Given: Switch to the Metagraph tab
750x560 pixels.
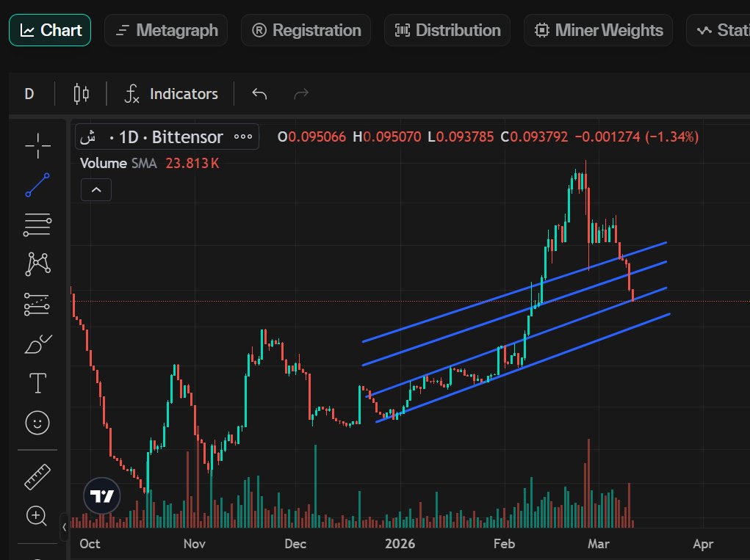Looking at the screenshot, I should click(166, 30).
